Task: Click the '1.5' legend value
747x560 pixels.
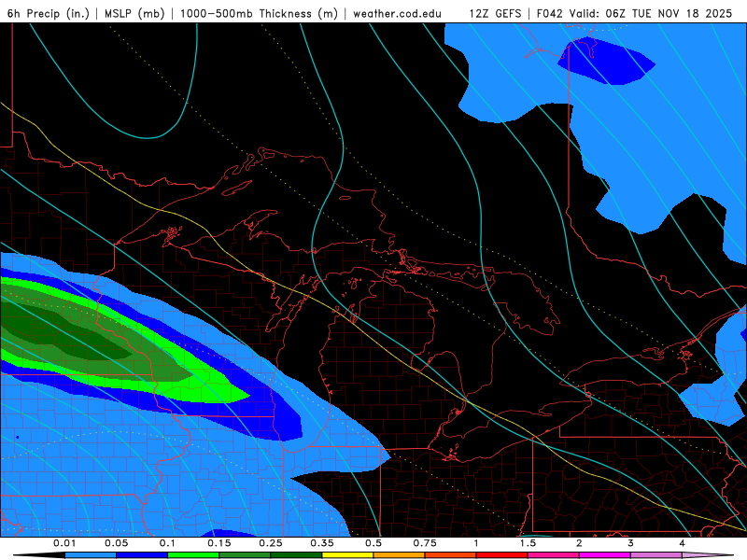Action: [x=528, y=543]
